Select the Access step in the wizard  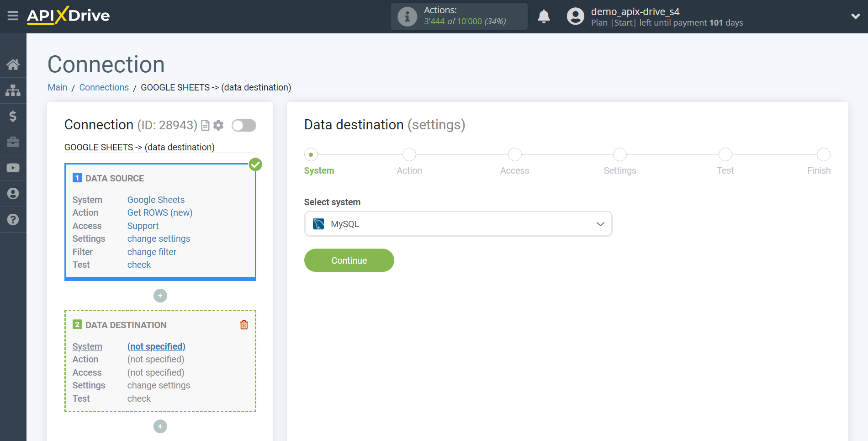coord(515,155)
